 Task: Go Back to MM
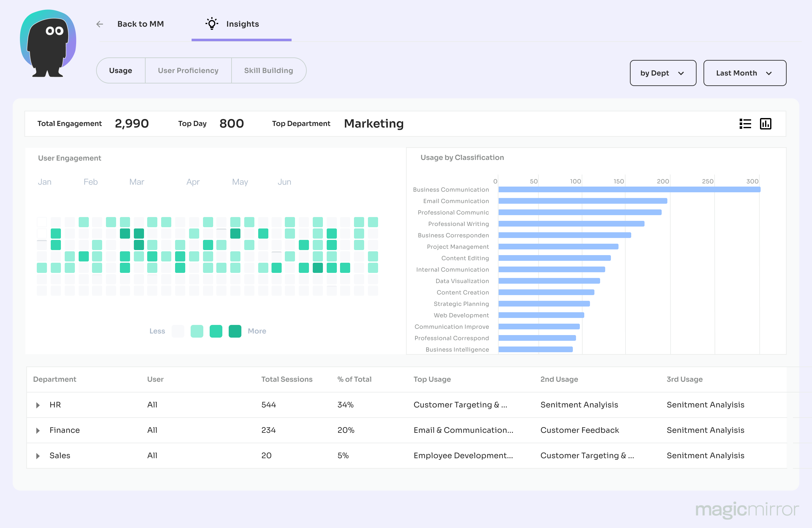[x=140, y=24]
